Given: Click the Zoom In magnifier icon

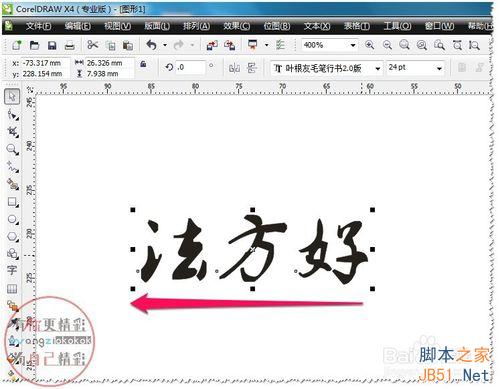Looking at the screenshot, I should tap(369, 45).
